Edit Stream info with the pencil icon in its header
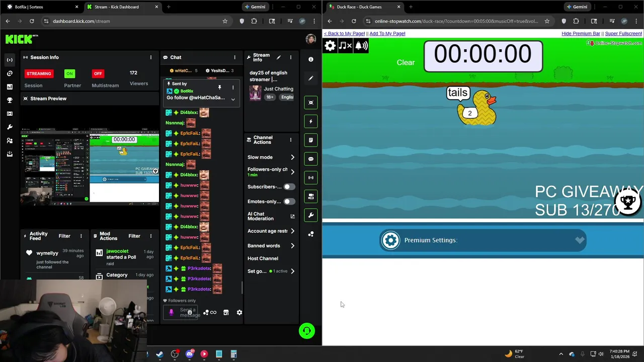This screenshot has width=644, height=362. [279, 57]
